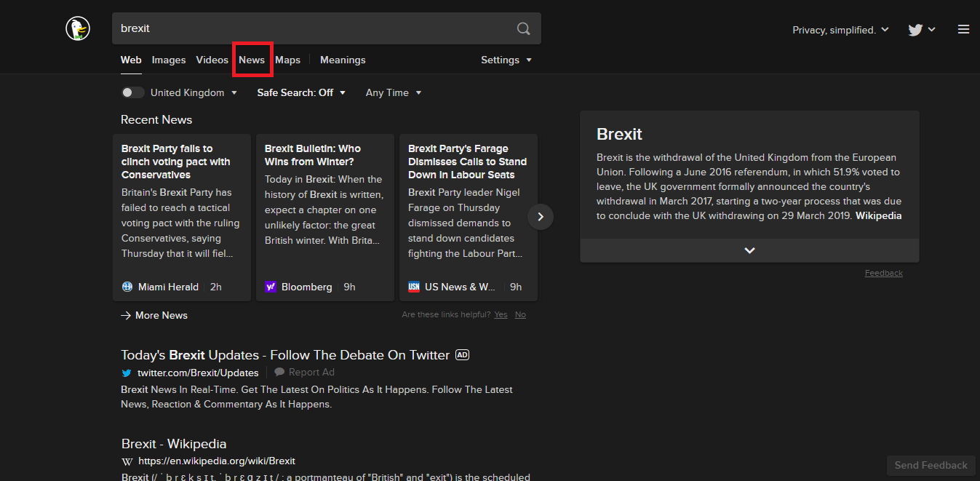The image size is (980, 481).
Task: Click the Send Feedback button
Action: [931, 465]
